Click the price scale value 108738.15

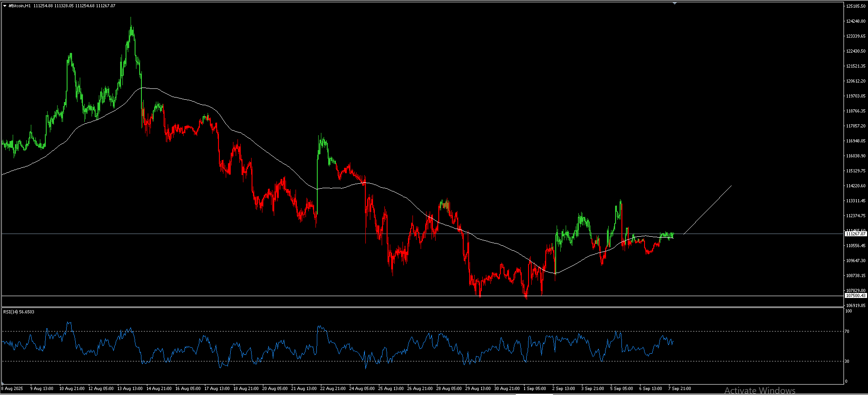click(x=856, y=276)
